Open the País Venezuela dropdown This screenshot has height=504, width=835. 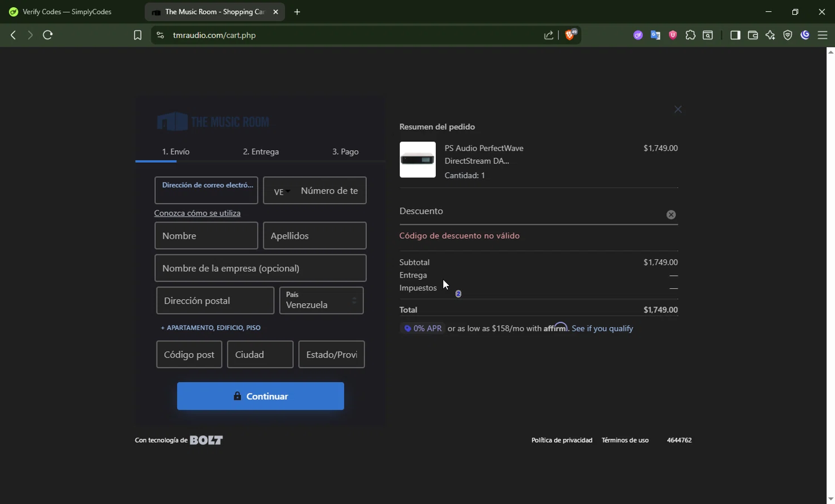[x=322, y=300]
